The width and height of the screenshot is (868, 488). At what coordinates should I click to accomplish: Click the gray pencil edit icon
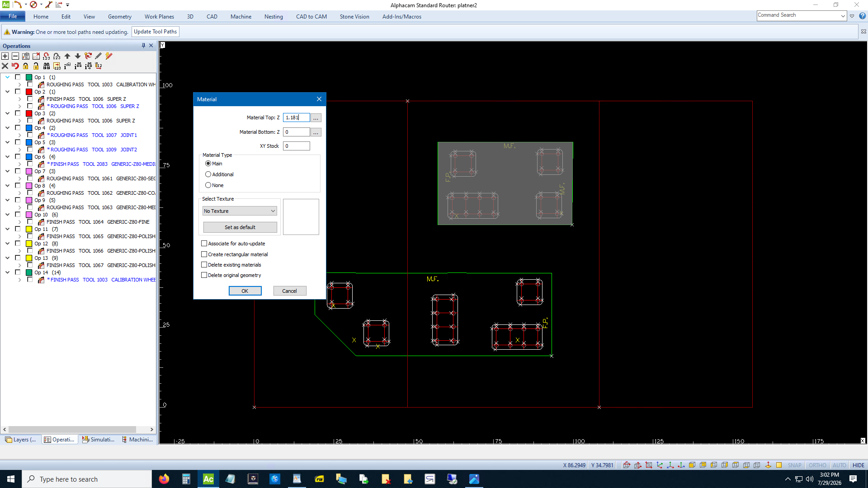point(98,56)
